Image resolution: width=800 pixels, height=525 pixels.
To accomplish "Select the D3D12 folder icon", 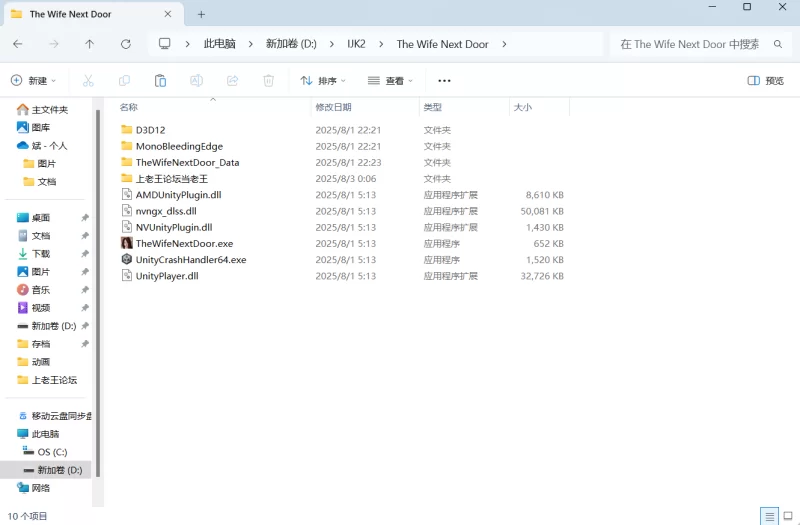I will pyautogui.click(x=127, y=130).
